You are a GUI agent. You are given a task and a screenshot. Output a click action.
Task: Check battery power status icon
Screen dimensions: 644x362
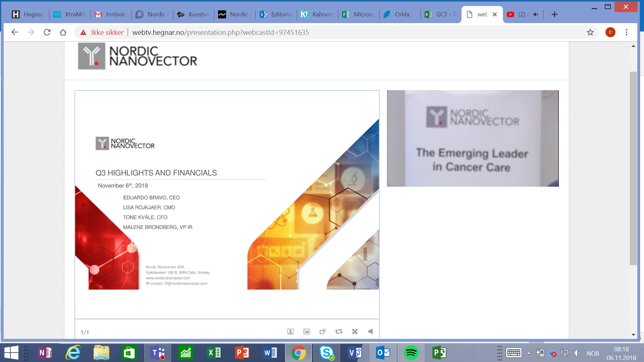[540, 353]
